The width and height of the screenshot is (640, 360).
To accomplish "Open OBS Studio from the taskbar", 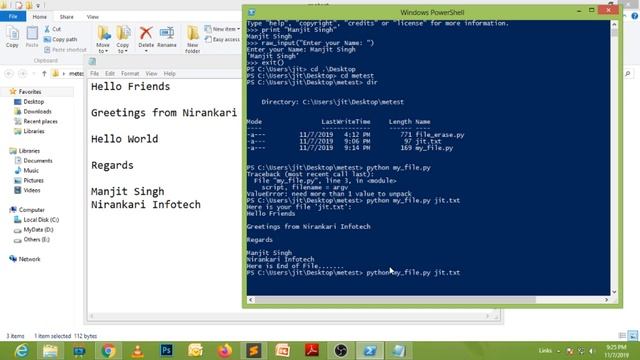I will pyautogui.click(x=340, y=351).
